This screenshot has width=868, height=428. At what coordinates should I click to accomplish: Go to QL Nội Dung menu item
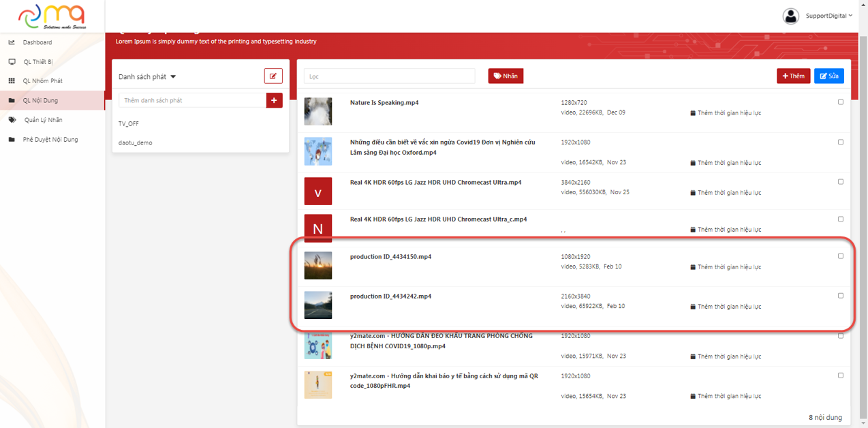pos(40,101)
